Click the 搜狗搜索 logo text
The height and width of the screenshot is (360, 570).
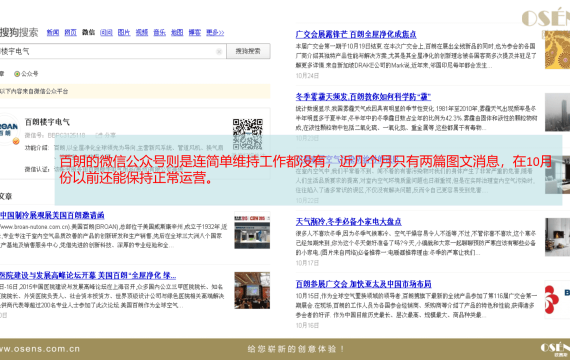[19, 32]
